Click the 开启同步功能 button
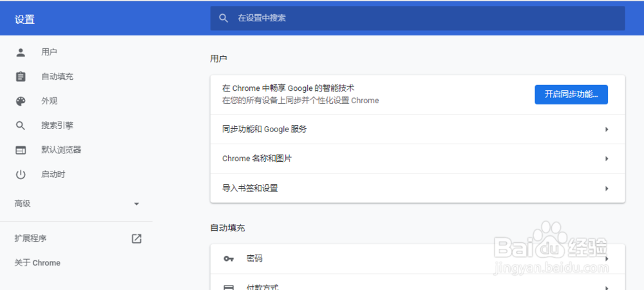 571,94
